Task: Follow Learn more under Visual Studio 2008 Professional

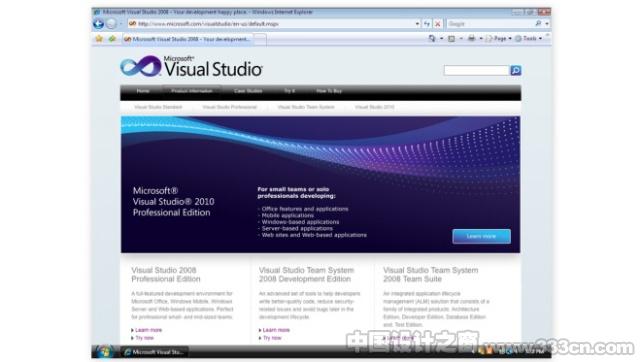Action: tap(149, 330)
